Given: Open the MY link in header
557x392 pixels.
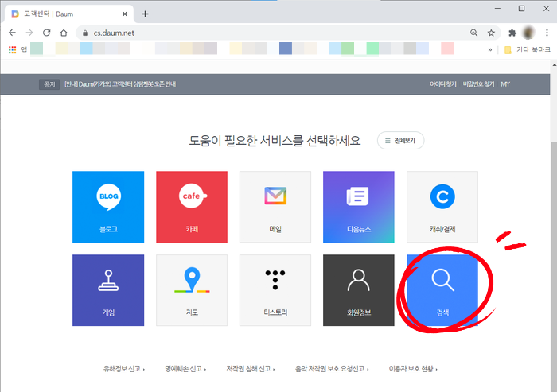Looking at the screenshot, I should (x=505, y=84).
